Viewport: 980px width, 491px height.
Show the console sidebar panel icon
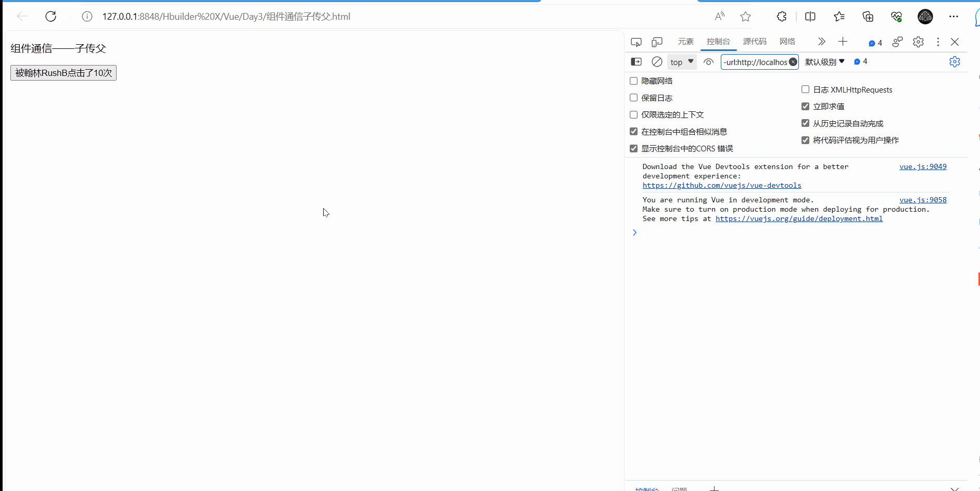click(636, 62)
